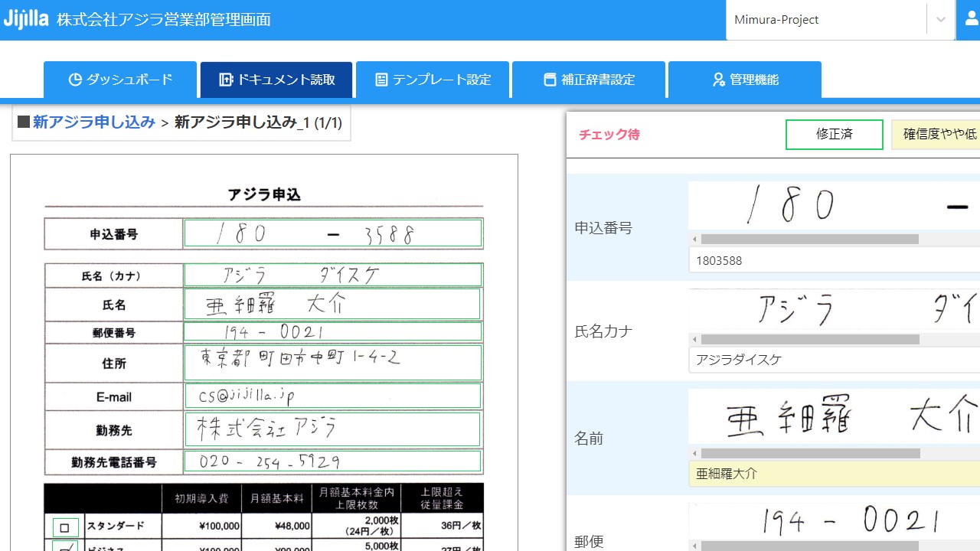
Task: Click the 亜細羅 handwriting image for 名前
Action: coord(835,417)
